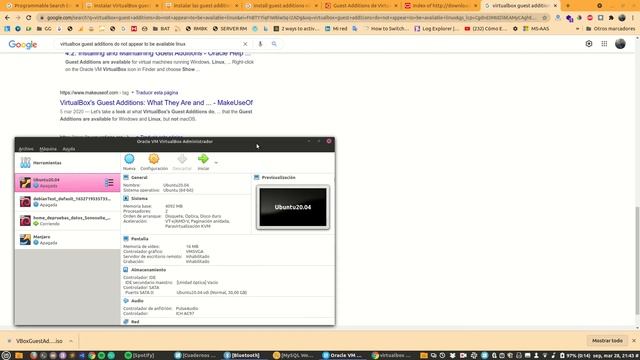Click the Almacenamiento section header

click(x=148, y=270)
